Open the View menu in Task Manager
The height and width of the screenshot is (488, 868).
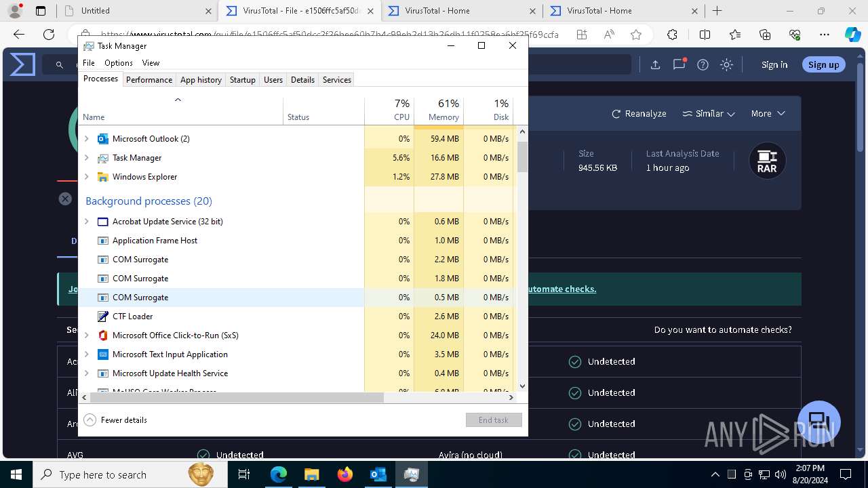tap(151, 63)
